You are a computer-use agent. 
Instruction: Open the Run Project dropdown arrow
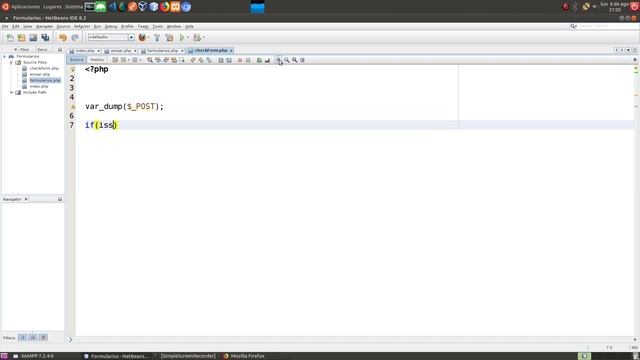188,38
